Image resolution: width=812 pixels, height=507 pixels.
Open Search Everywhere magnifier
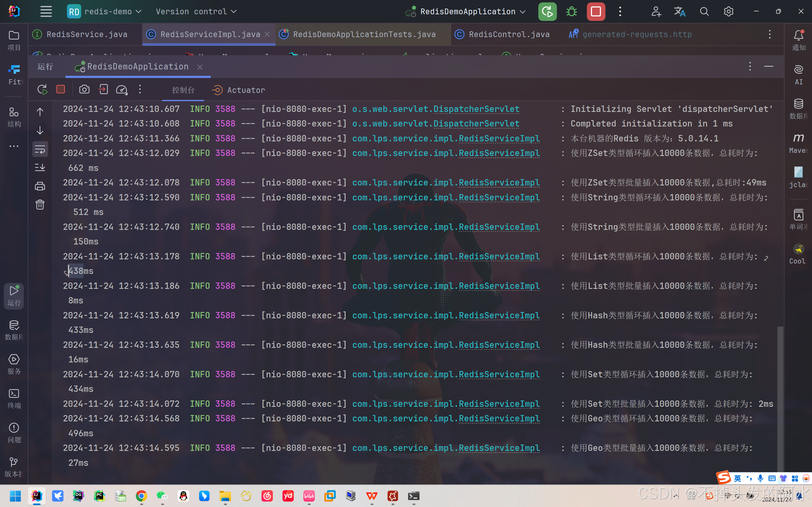704,12
